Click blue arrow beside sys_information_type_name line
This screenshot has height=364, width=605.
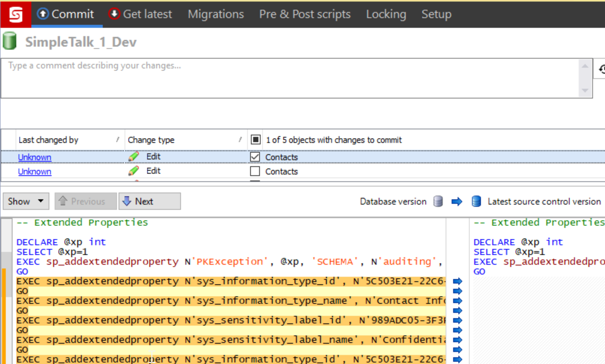point(457,301)
